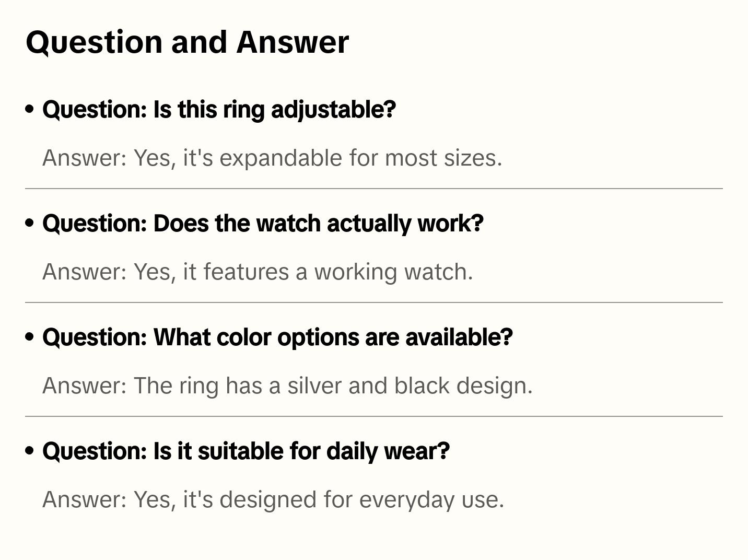Image resolution: width=748 pixels, height=560 pixels.
Task: Click the divider above the daily wear question
Action: [x=374, y=416]
